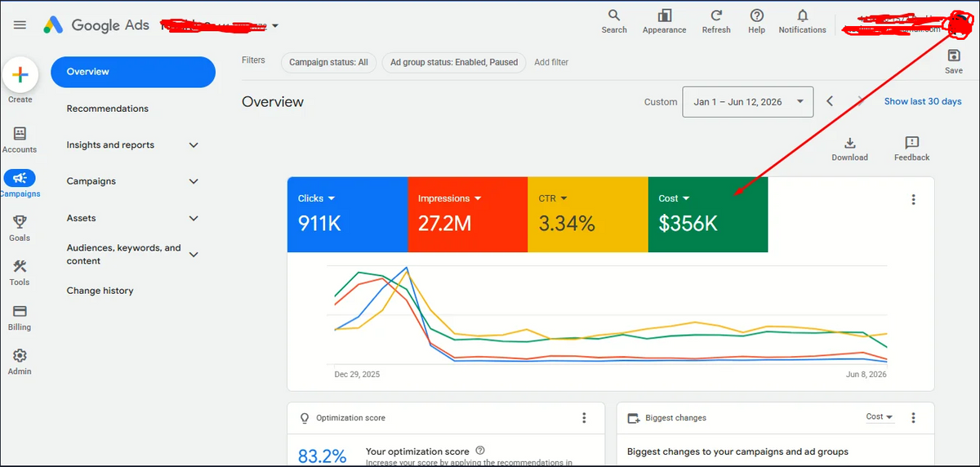This screenshot has height=467, width=980.
Task: Save the view with Save icon
Action: pos(954,56)
